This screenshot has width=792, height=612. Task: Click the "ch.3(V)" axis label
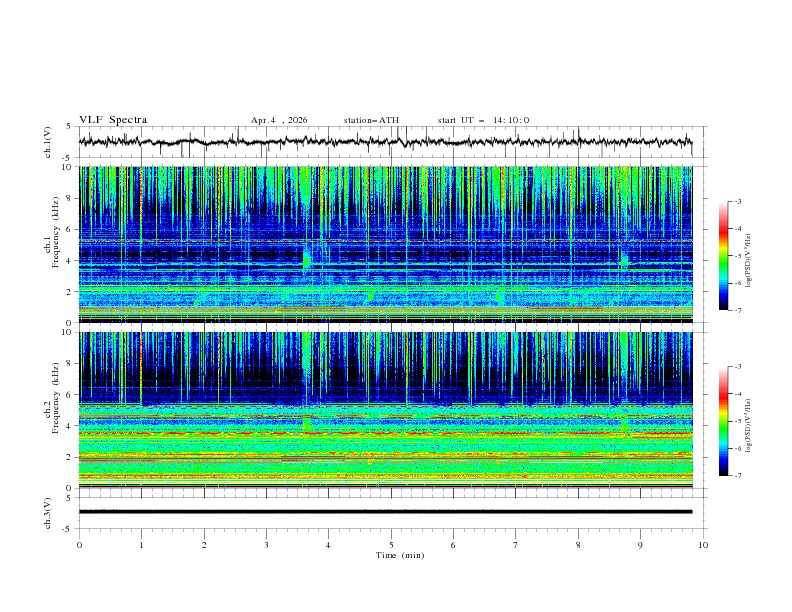[x=48, y=513]
